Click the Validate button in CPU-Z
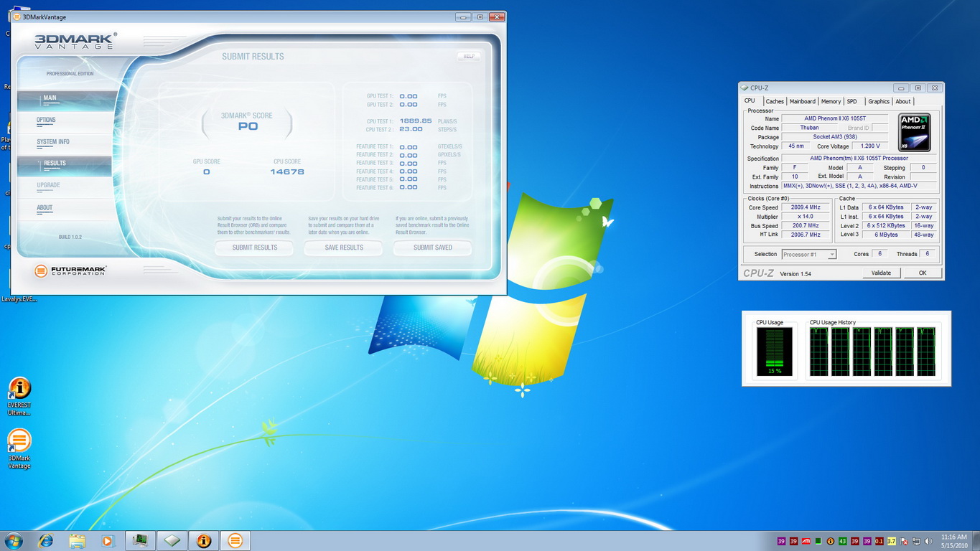The image size is (980, 551). point(881,273)
